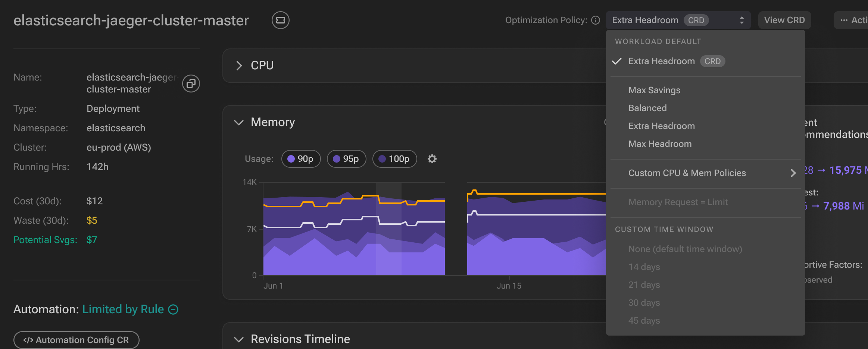Click the 7,988 Mi recommendation value
This screenshot has height=349, width=868.
coord(843,206)
